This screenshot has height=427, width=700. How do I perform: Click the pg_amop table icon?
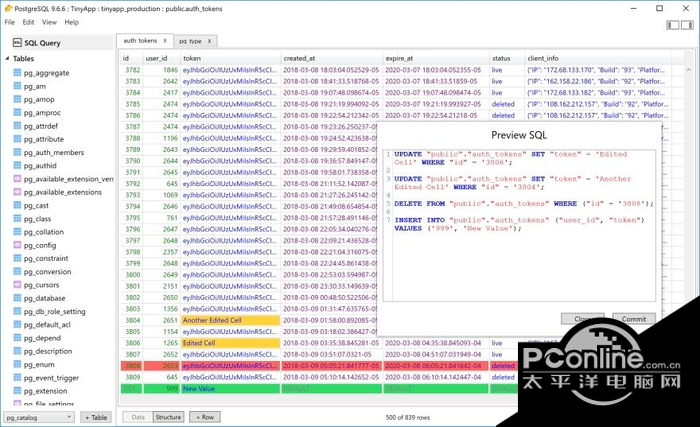17,99
